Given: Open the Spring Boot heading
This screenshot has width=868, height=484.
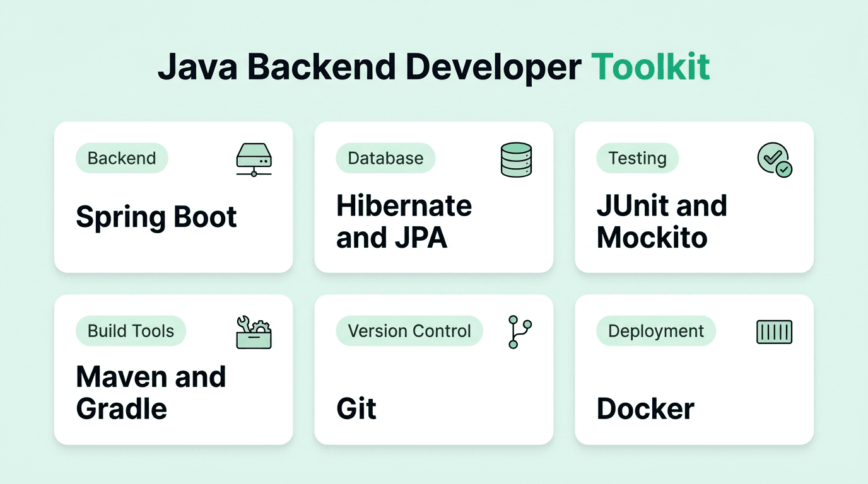Looking at the screenshot, I should pos(156,217).
